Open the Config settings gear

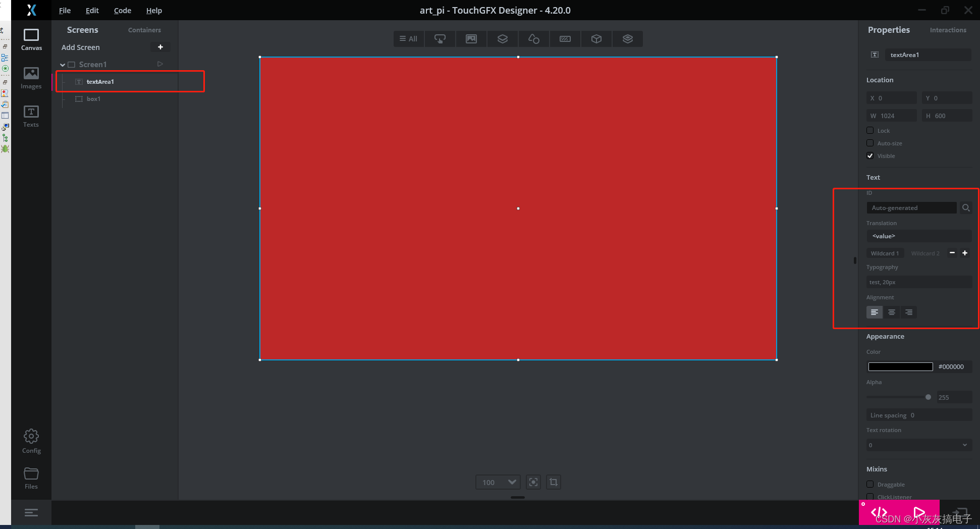tap(31, 441)
